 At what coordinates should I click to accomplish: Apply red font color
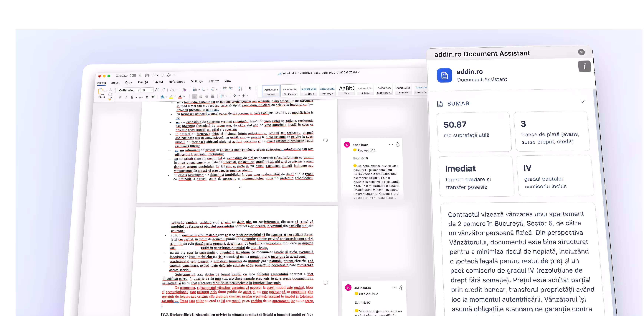[180, 97]
